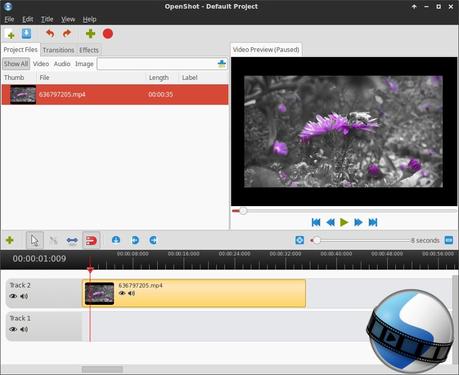Click the 00:00:16:000 ruler time mark

184,254
